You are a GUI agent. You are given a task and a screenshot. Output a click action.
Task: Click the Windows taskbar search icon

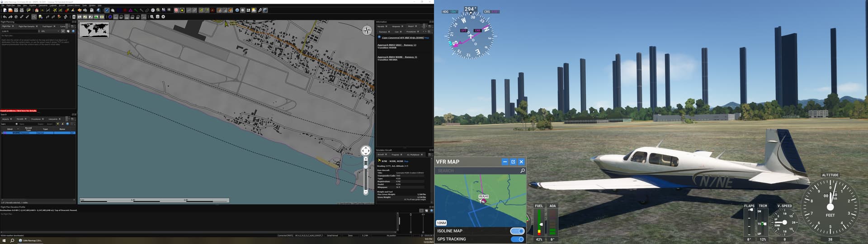pyautogui.click(x=12, y=240)
